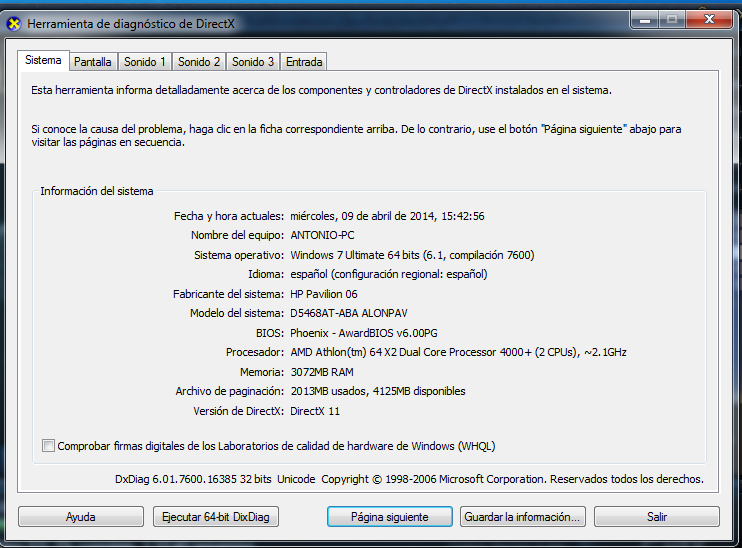This screenshot has width=742, height=548.
Task: Minimize the DirectX diagnostic window
Action: tap(644, 20)
